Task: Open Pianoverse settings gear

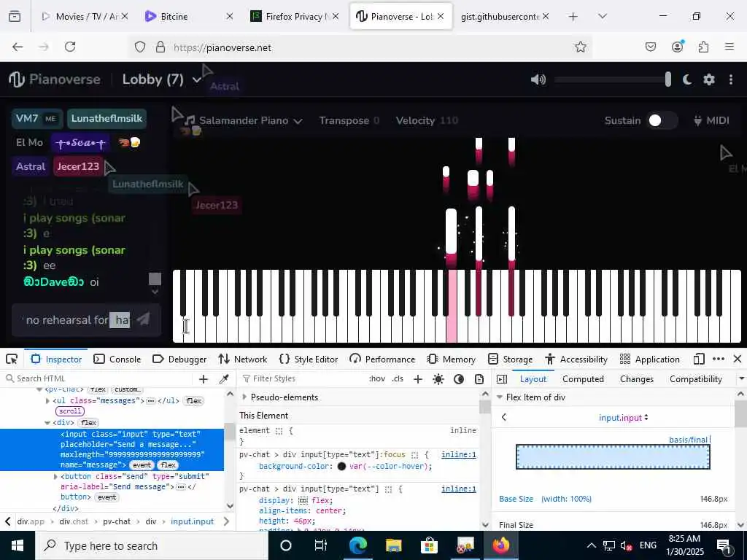Action: point(709,79)
